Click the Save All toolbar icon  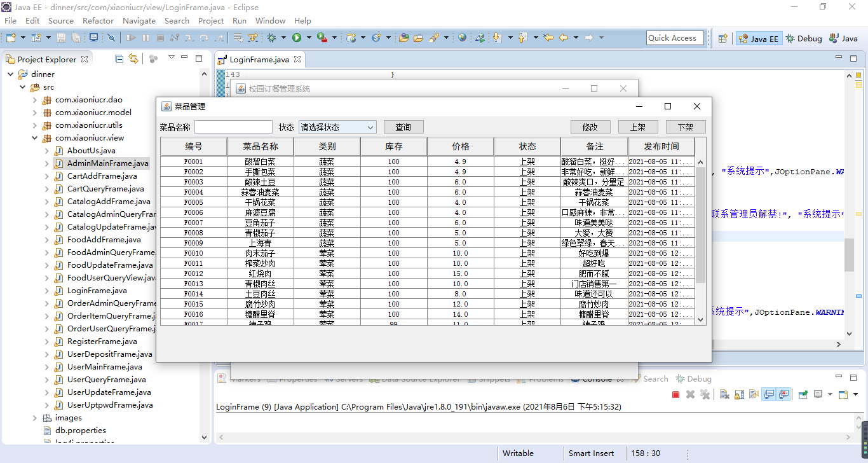pos(76,38)
